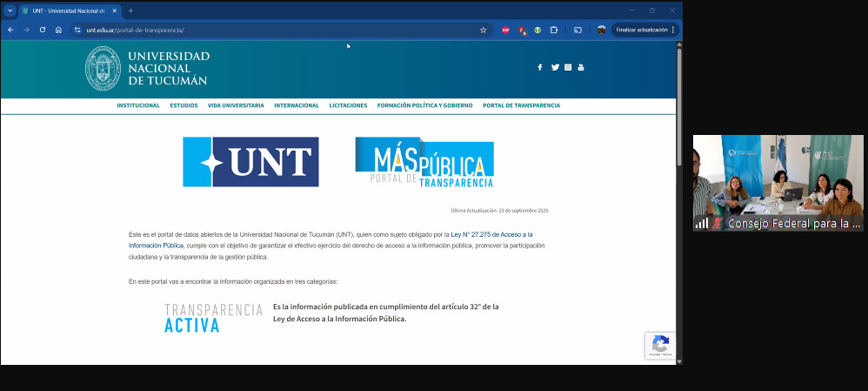868x391 pixels.
Task: Click the cast media icon
Action: click(578, 30)
